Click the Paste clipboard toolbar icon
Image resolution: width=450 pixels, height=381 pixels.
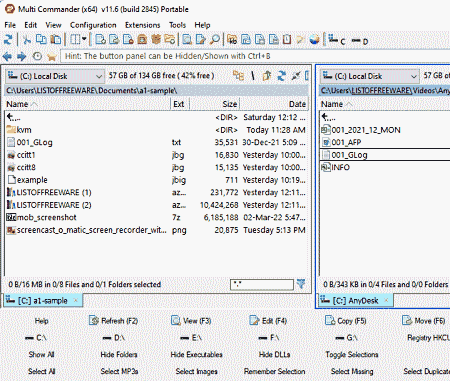click(56, 39)
